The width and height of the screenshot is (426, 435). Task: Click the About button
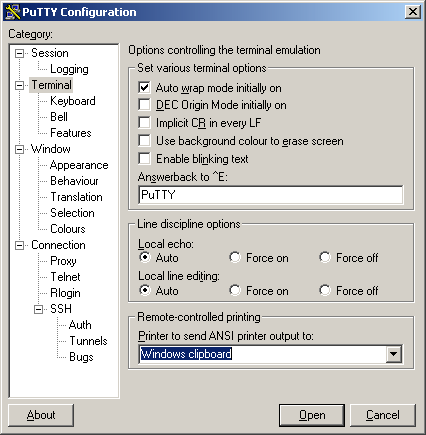click(41, 415)
